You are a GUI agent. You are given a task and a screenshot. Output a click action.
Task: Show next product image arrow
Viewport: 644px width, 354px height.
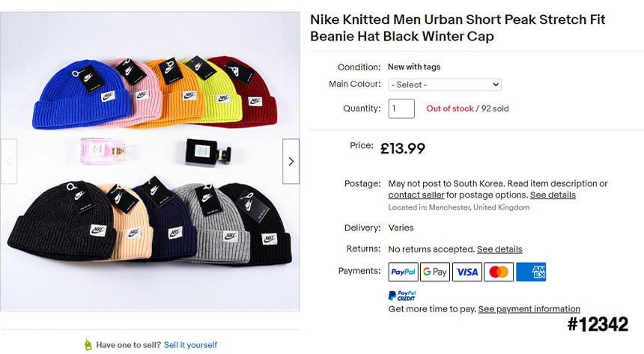click(291, 161)
